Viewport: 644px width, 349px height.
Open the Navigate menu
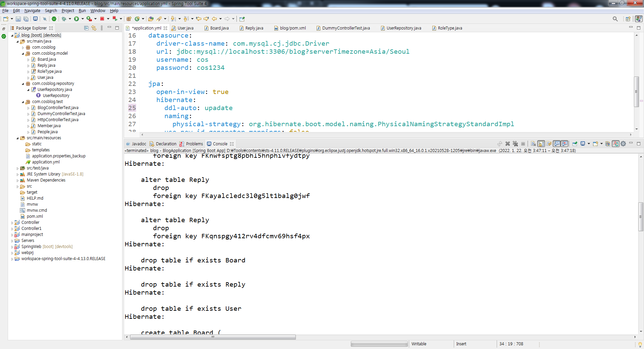click(x=32, y=11)
